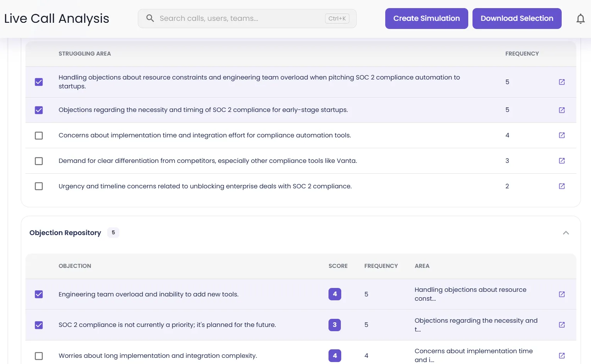Uncheck the engineering team overload objection
Image resolution: width=591 pixels, height=364 pixels.
pos(39,294)
